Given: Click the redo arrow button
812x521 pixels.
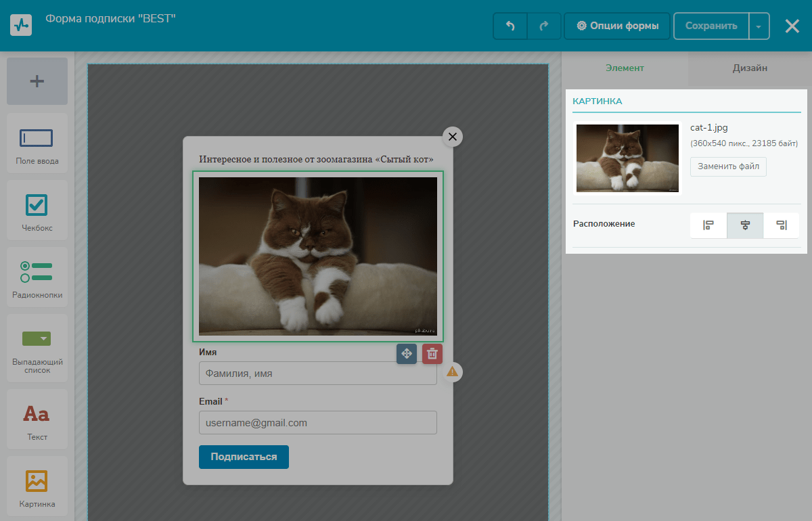Looking at the screenshot, I should tap(544, 26).
